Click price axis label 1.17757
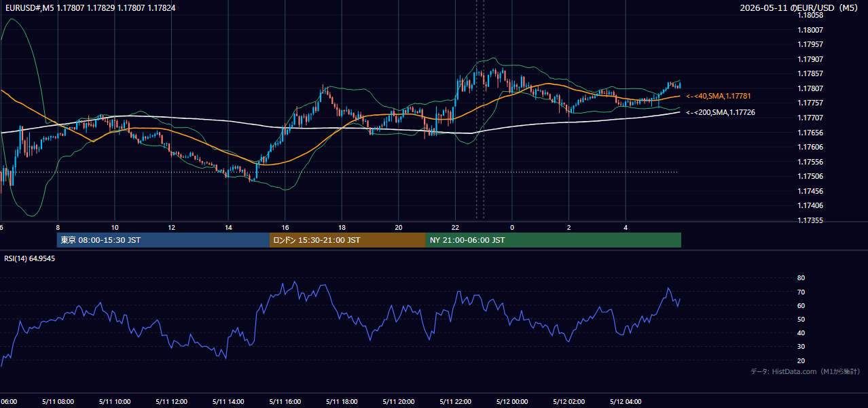The width and height of the screenshot is (868, 408). click(x=810, y=103)
